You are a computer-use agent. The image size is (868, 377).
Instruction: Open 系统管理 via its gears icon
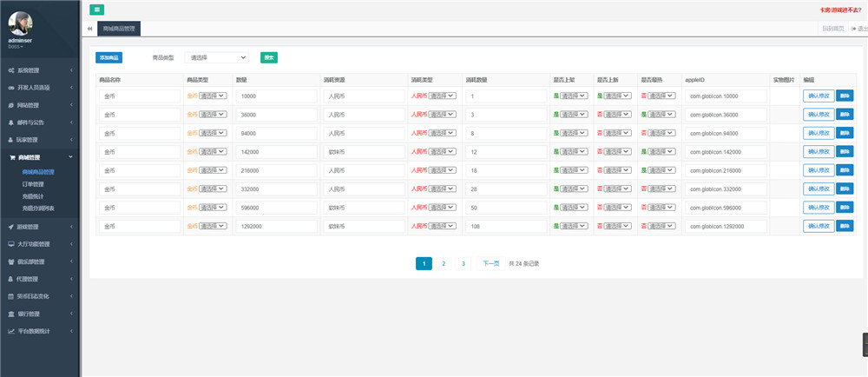(x=10, y=70)
